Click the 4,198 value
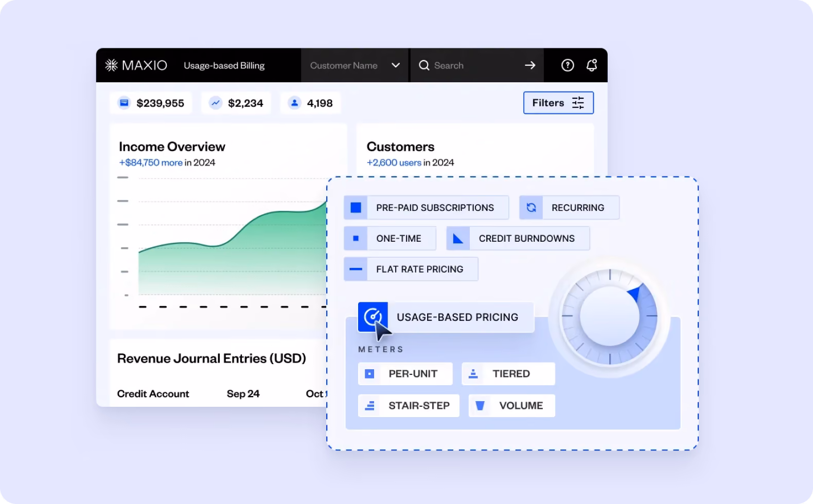 click(x=320, y=103)
